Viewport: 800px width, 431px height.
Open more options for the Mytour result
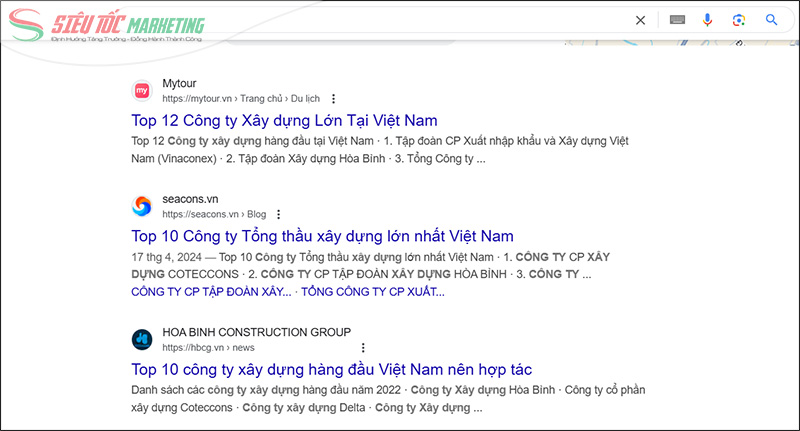pyautogui.click(x=333, y=98)
